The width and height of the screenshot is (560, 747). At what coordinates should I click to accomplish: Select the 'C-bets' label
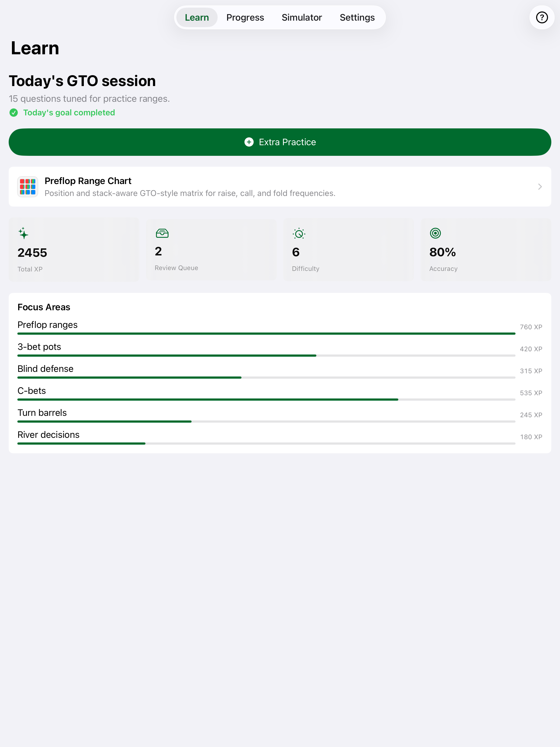pos(32,391)
